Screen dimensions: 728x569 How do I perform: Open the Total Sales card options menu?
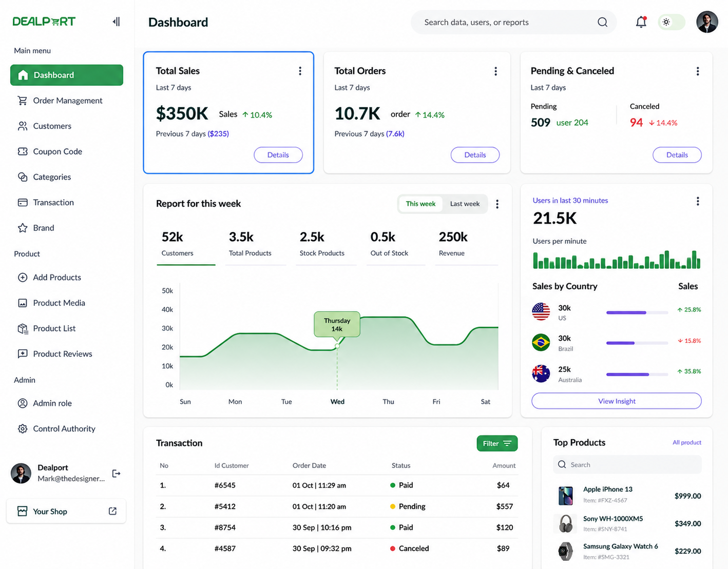(300, 71)
